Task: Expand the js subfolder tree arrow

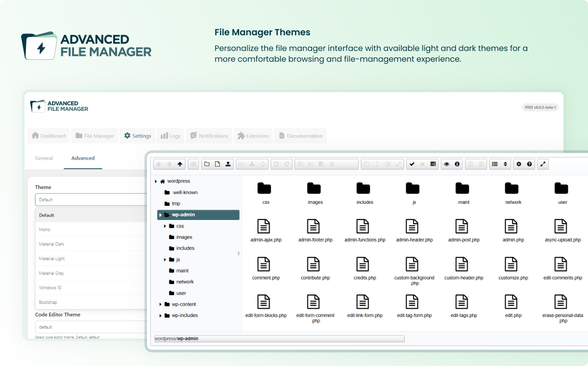Action: tap(165, 260)
